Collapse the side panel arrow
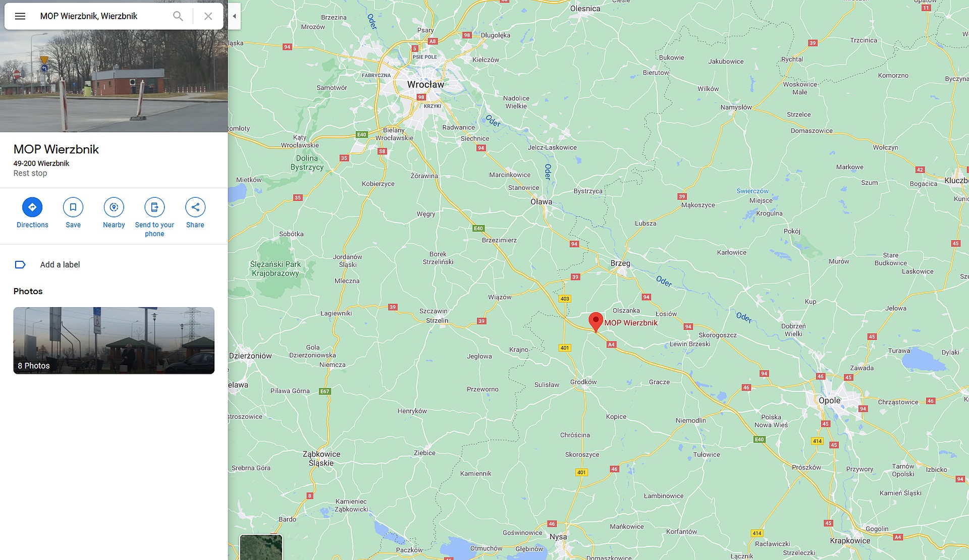The image size is (969, 560). pyautogui.click(x=234, y=16)
